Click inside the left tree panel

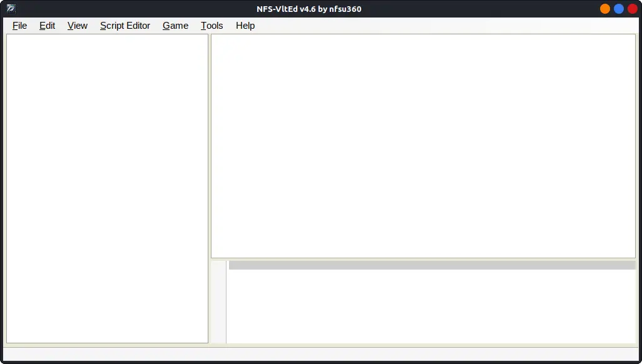coord(107,188)
